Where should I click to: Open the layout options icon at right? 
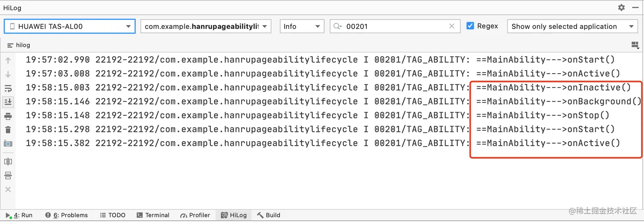coord(635,45)
